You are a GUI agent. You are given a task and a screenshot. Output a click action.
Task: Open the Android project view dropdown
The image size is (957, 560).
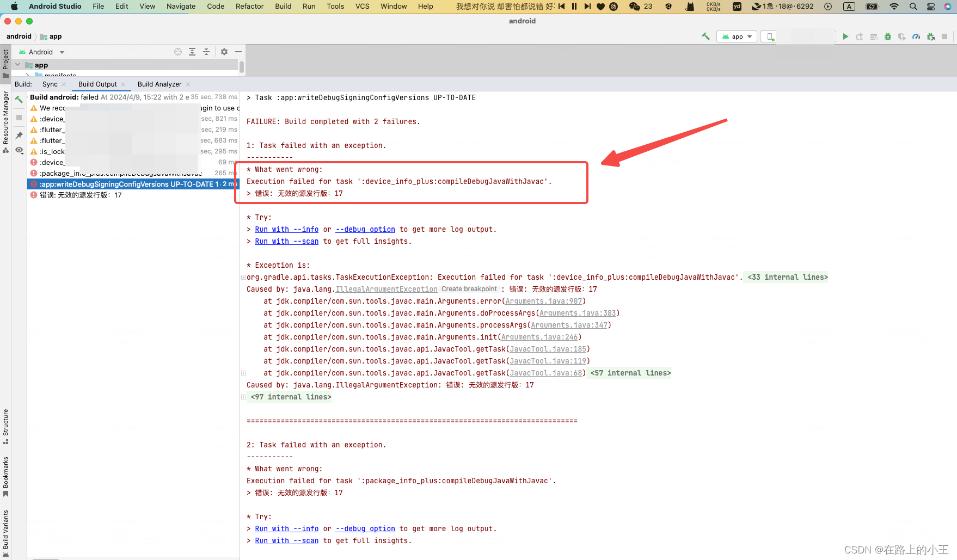pos(42,52)
